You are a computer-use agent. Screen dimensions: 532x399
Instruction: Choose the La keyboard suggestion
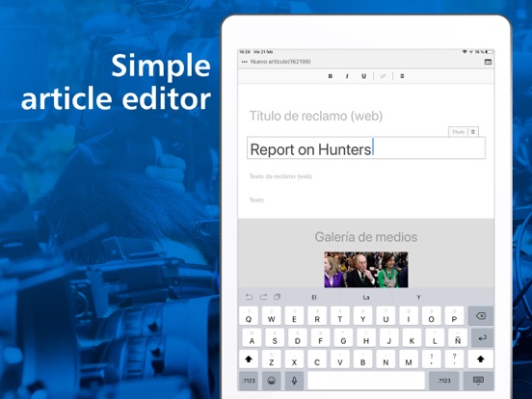click(x=366, y=297)
